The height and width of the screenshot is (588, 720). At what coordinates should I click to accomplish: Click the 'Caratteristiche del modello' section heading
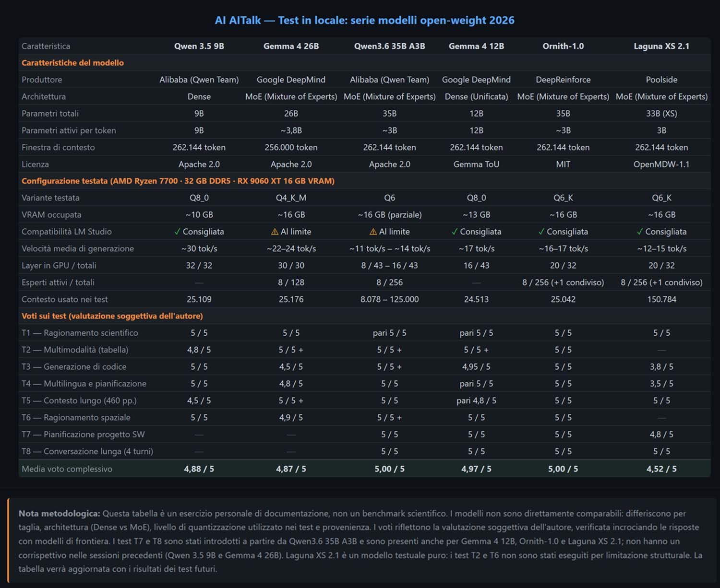tap(73, 63)
